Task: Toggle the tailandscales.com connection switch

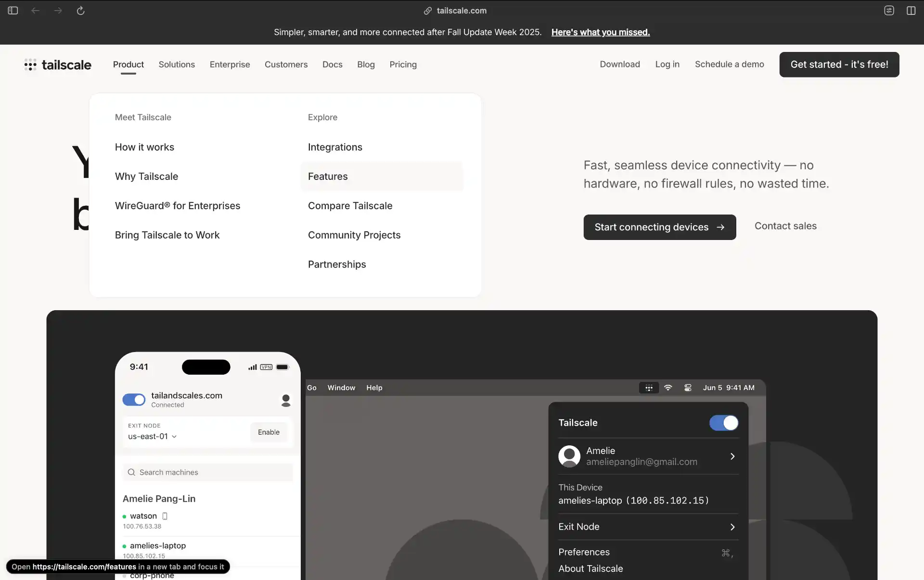Action: [134, 400]
